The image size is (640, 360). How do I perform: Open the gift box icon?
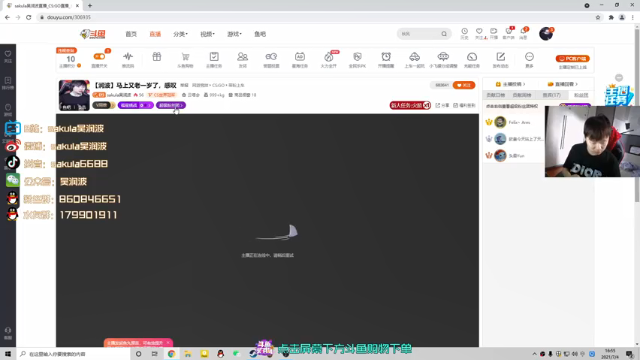157,57
